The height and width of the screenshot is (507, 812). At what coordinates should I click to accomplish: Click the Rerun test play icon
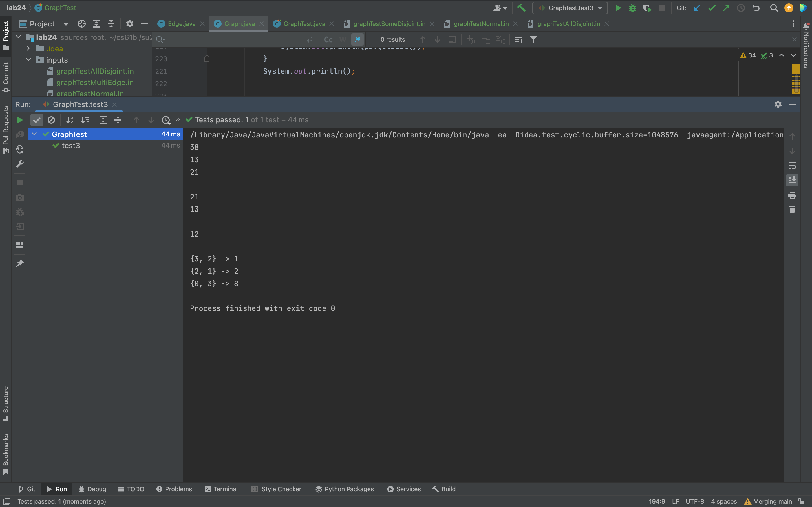(20, 120)
